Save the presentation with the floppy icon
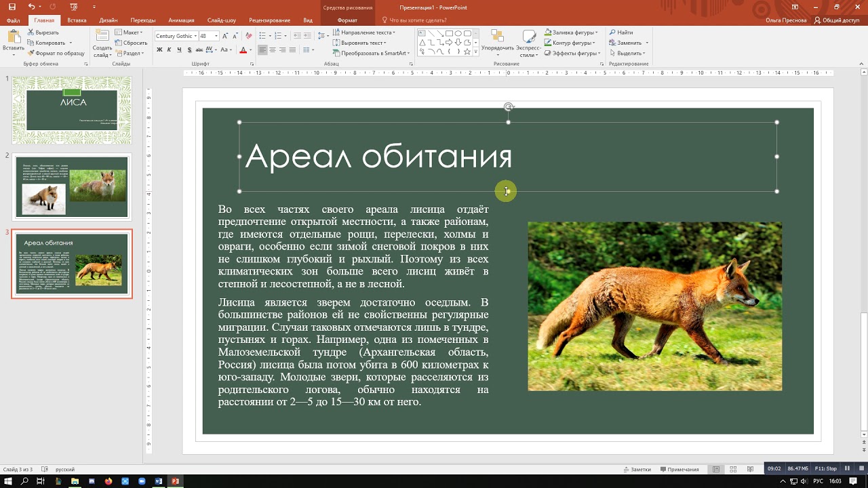Screen dimensions: 868x488 (x=12, y=7)
